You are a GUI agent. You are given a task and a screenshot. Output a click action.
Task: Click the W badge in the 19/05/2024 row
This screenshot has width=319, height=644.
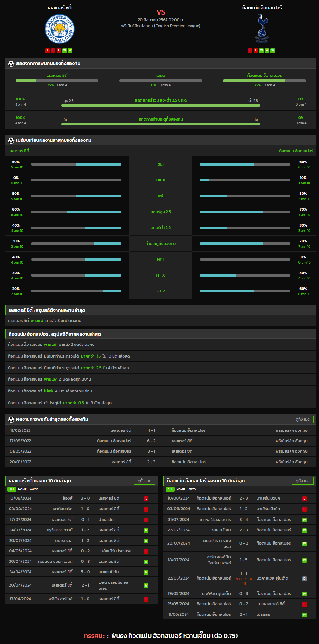click(x=304, y=594)
